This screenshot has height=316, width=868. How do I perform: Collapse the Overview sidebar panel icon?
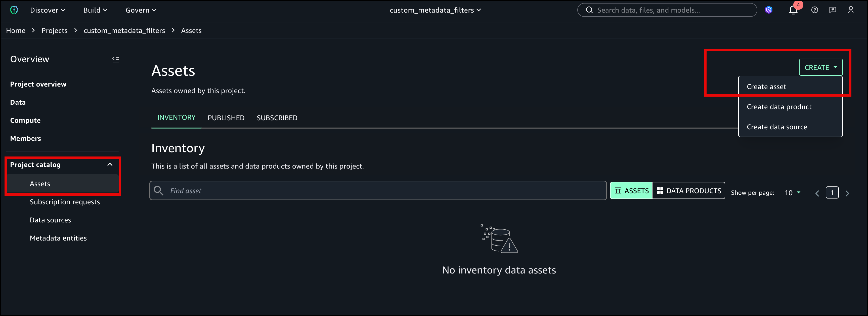[x=116, y=59]
